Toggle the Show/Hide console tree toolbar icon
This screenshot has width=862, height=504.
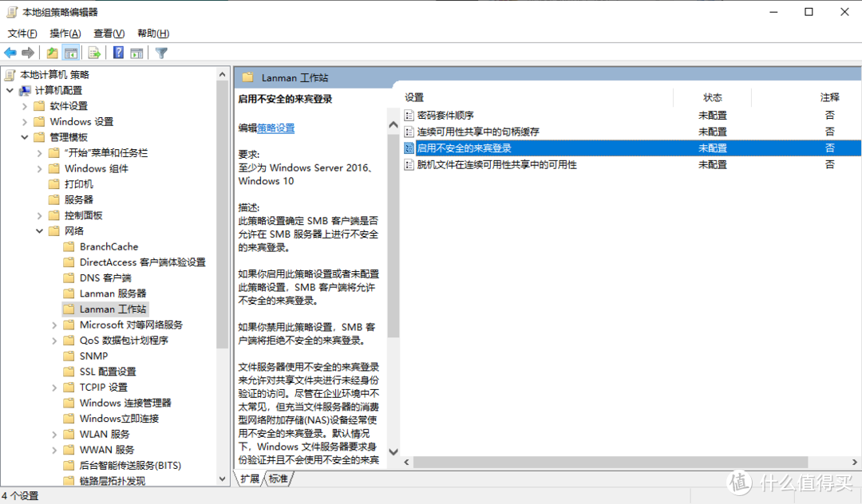(x=70, y=53)
